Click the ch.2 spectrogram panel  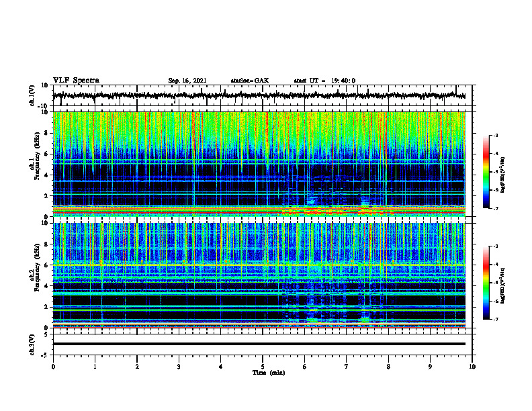point(259,275)
